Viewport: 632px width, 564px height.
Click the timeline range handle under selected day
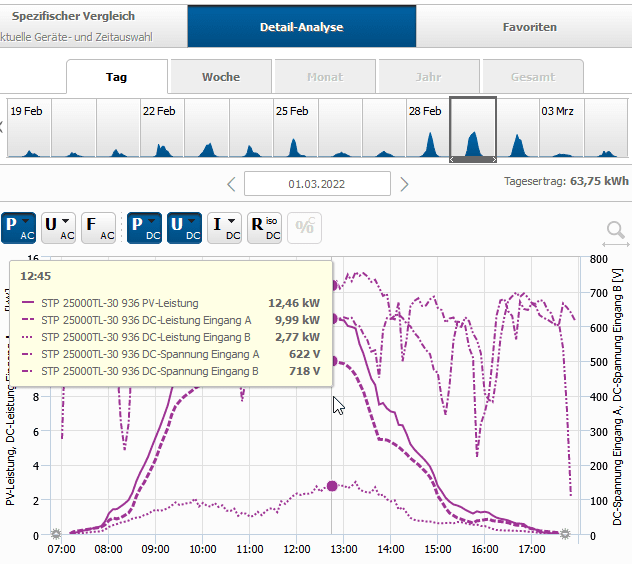tap(473, 160)
